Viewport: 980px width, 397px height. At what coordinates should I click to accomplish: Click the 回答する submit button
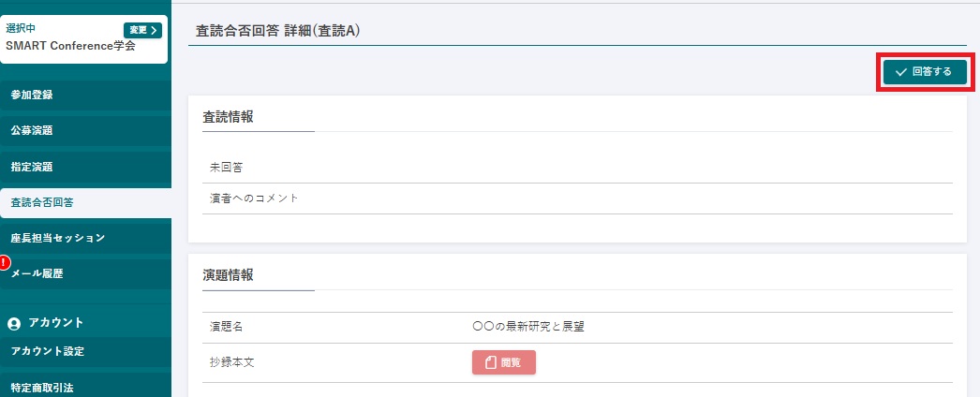924,71
